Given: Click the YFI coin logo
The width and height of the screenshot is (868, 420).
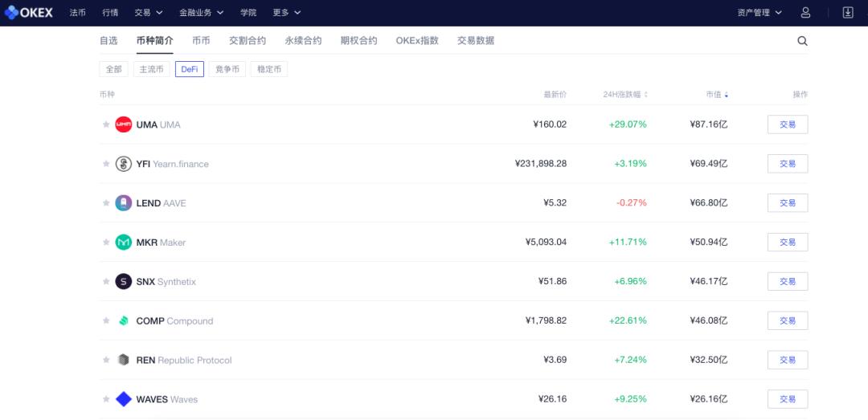Looking at the screenshot, I should pyautogui.click(x=124, y=164).
